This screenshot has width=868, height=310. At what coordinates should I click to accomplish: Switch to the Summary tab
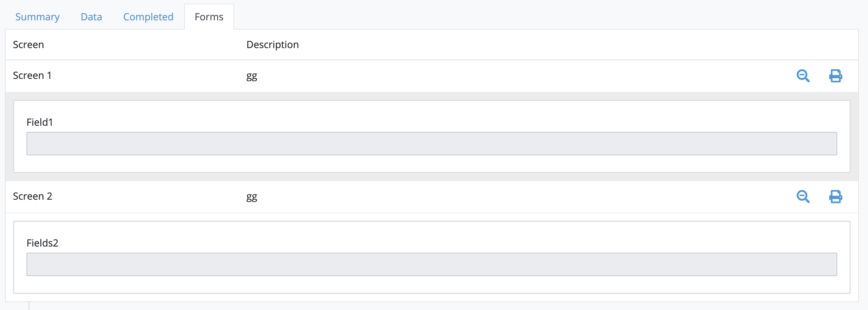pos(37,17)
